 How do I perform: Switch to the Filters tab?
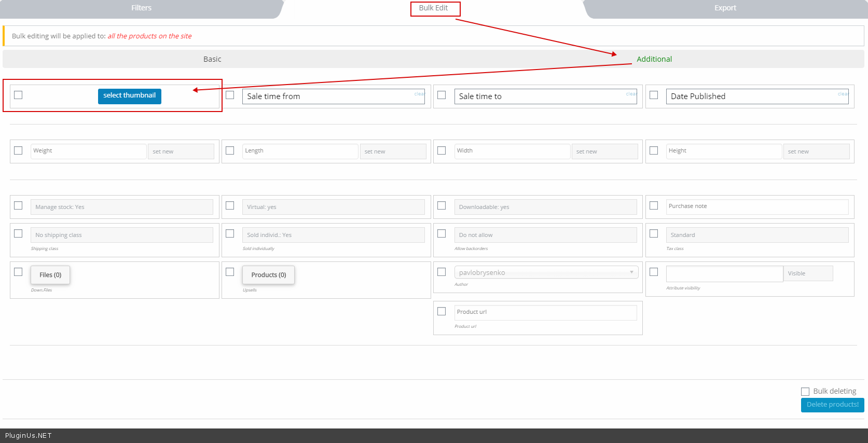pyautogui.click(x=141, y=8)
